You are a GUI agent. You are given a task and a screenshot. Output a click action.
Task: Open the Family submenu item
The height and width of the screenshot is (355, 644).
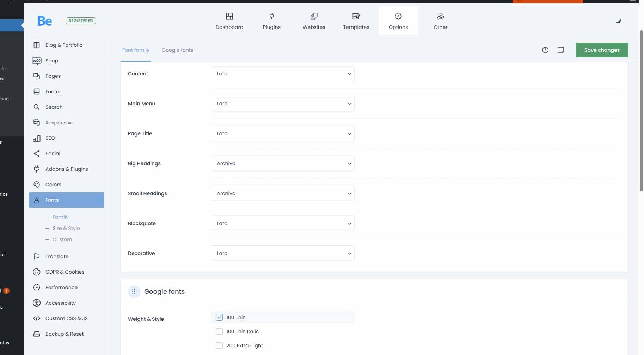(60, 217)
